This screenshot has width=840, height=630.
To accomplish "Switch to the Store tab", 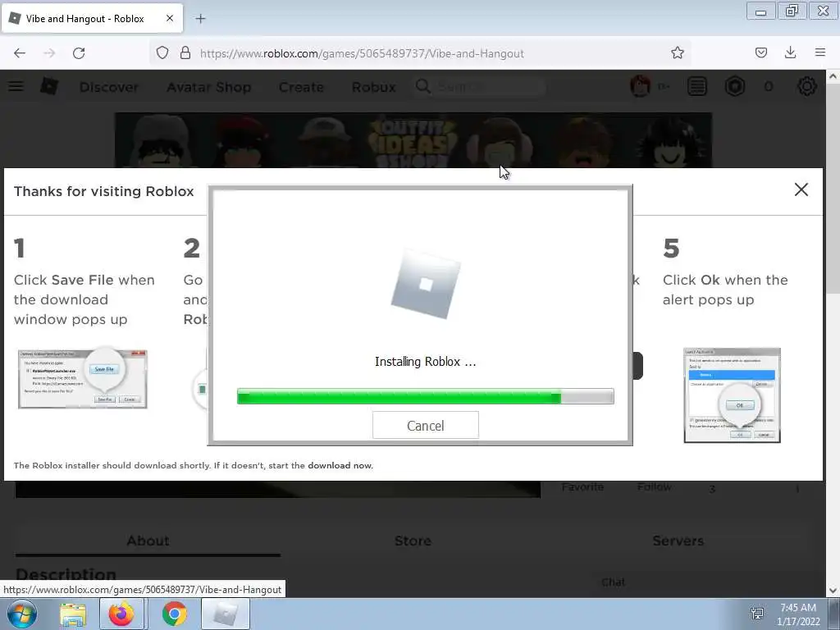I will [413, 541].
